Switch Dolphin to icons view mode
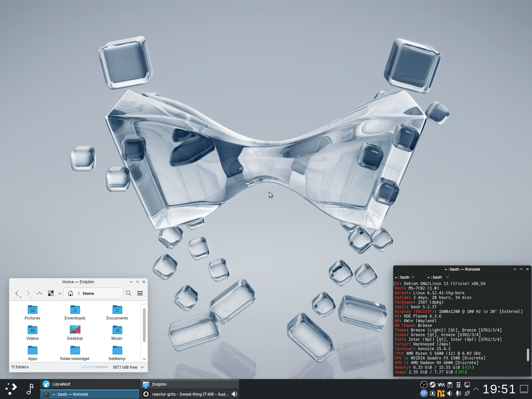This screenshot has height=399, width=532. pyautogui.click(x=51, y=293)
